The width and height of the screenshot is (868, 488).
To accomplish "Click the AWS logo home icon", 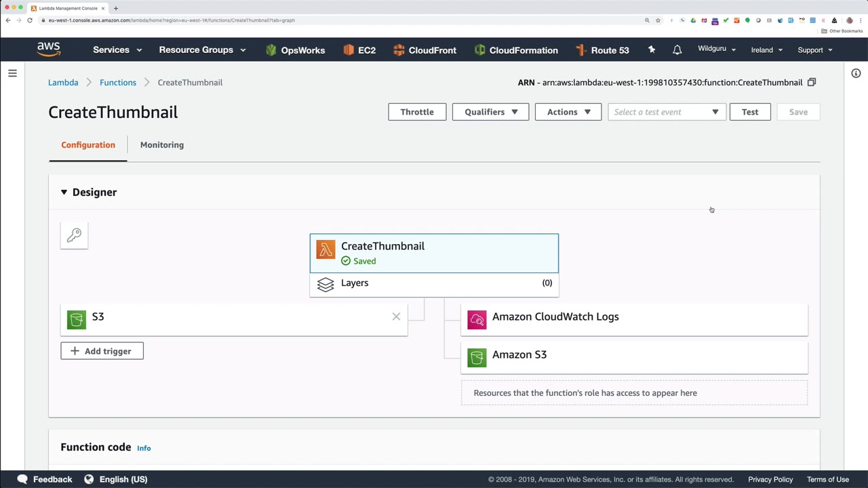I will (49, 49).
